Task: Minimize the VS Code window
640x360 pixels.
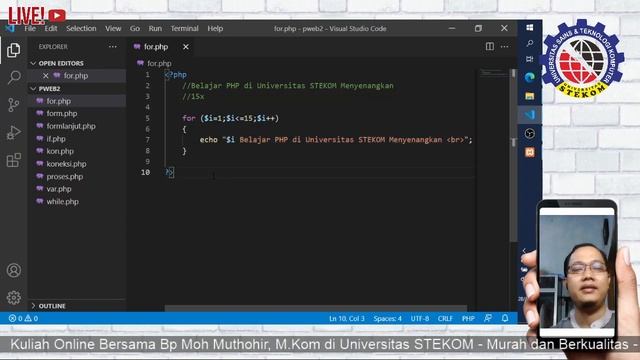Action: (x=452, y=28)
